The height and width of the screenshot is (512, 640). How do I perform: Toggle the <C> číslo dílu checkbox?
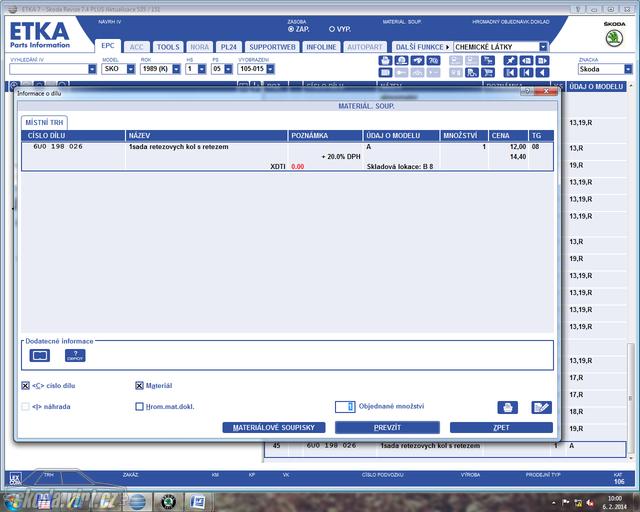25,385
